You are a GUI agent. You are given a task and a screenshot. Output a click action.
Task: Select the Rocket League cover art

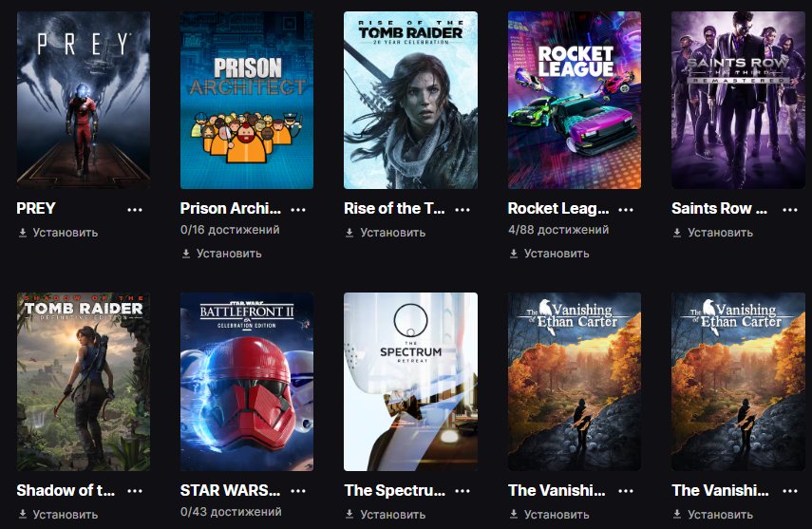click(x=575, y=100)
